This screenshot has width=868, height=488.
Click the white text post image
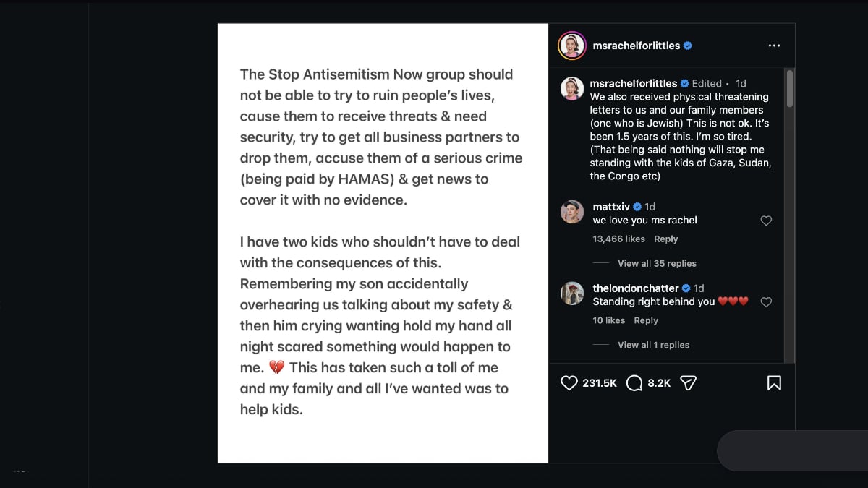click(x=383, y=243)
